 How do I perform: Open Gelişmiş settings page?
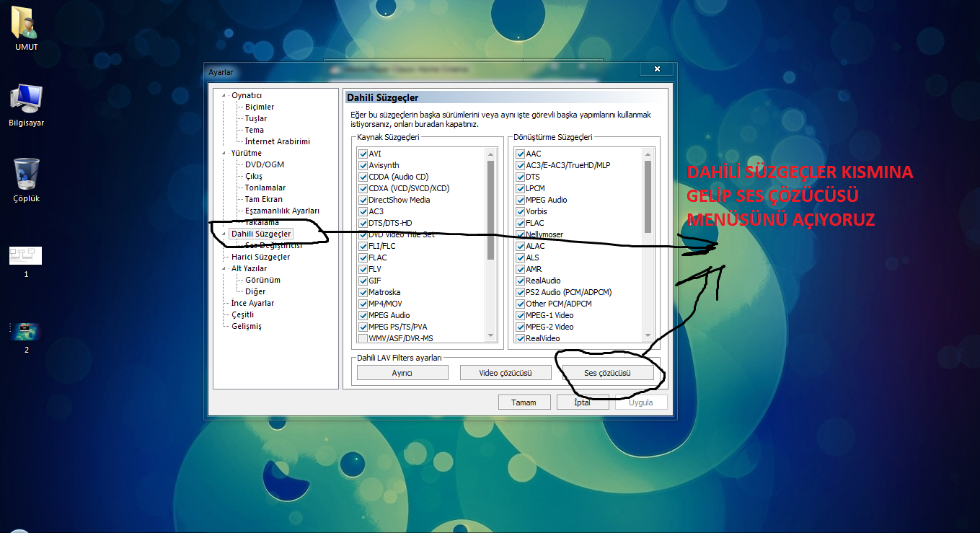pyautogui.click(x=247, y=326)
